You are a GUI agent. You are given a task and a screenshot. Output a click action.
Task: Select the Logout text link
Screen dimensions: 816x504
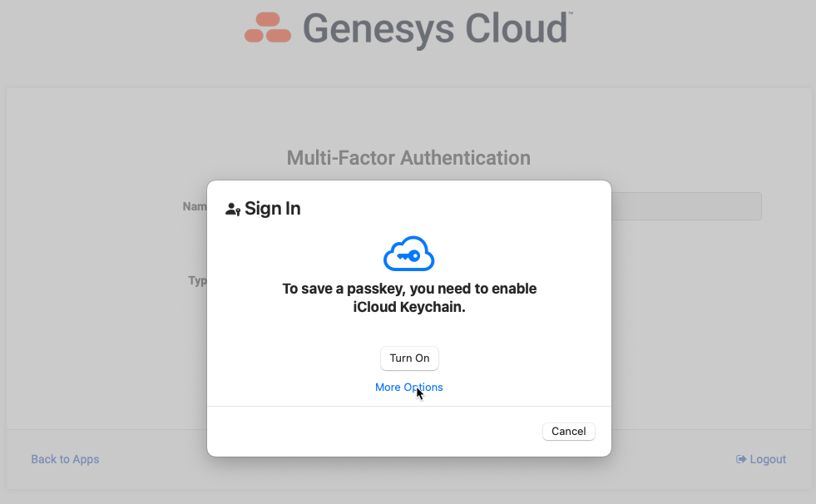pyautogui.click(x=768, y=459)
